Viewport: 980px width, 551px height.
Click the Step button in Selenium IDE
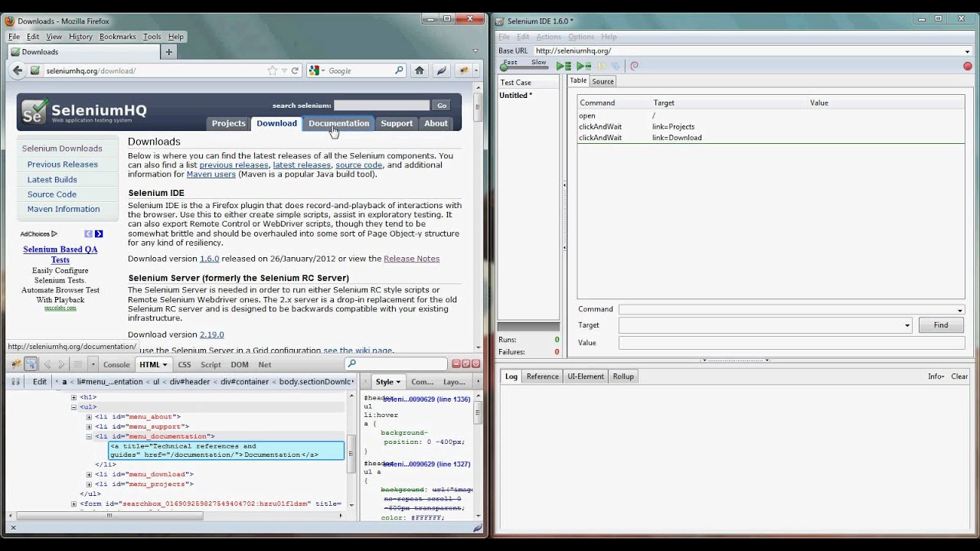616,67
